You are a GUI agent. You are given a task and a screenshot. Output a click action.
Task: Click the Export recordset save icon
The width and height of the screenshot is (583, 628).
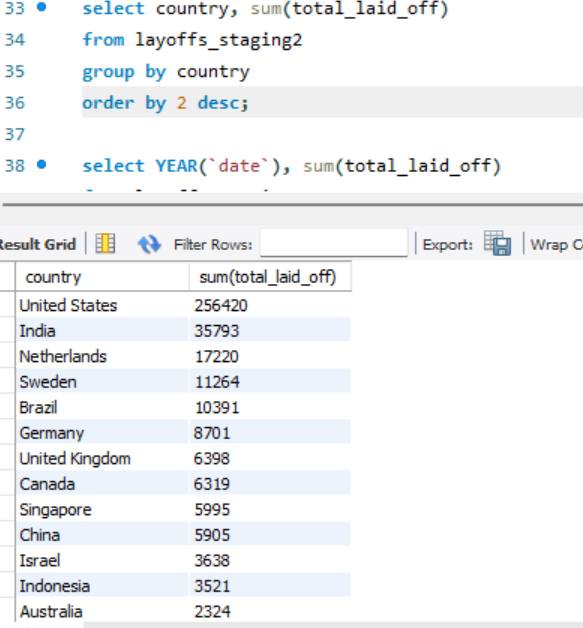[497, 243]
